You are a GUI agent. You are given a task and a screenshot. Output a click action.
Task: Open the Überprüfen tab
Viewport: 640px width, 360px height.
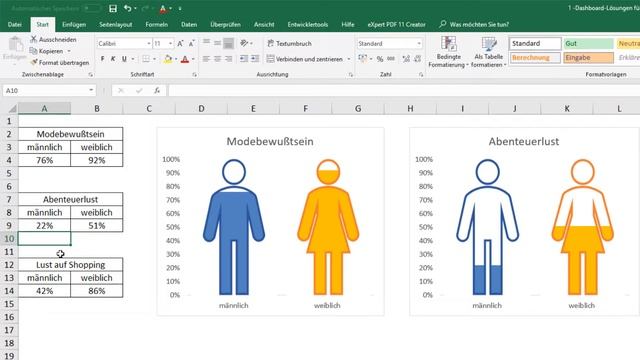(225, 24)
